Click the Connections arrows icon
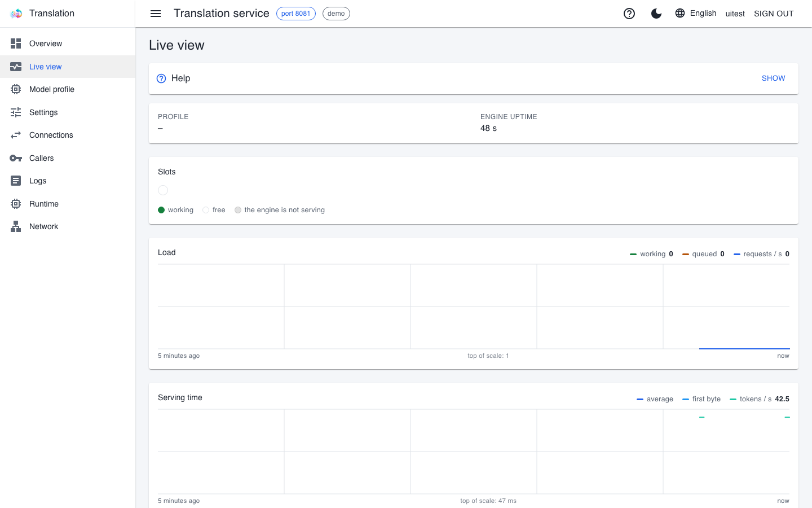This screenshot has width=812, height=508. [x=16, y=135]
